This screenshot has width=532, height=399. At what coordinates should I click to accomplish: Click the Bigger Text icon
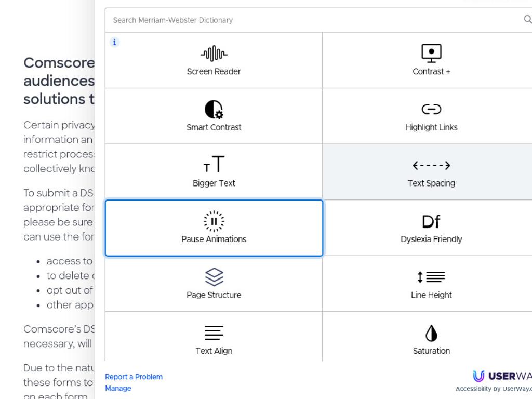tap(214, 164)
